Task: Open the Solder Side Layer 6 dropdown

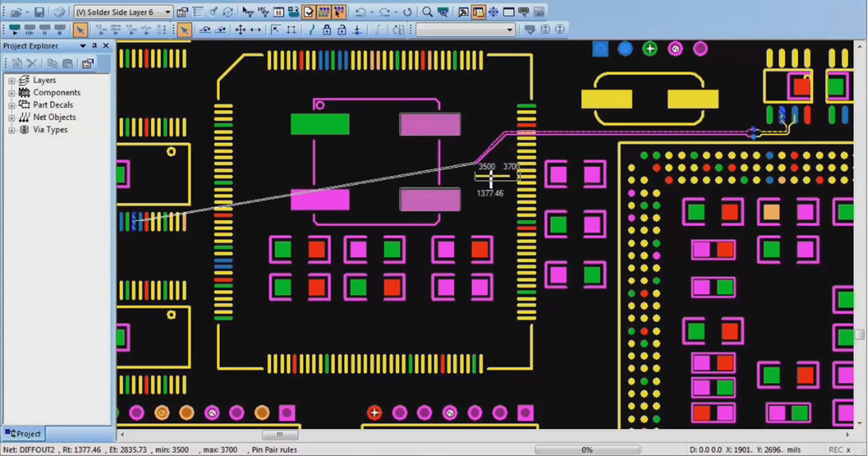Action: click(168, 12)
